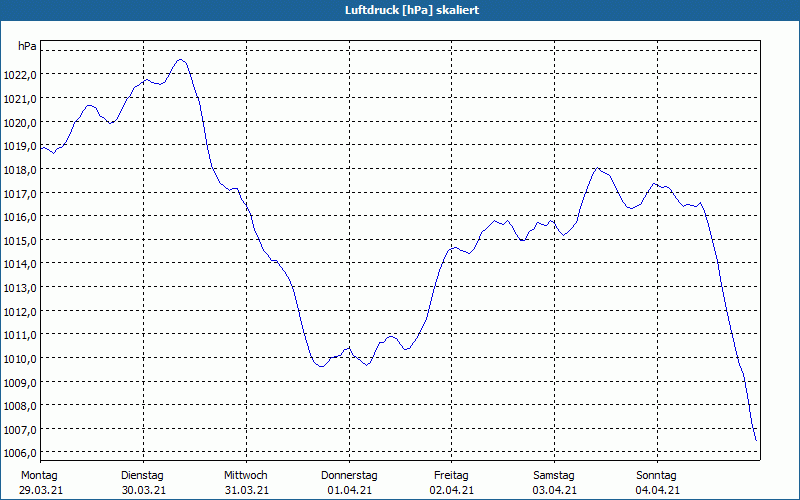Image resolution: width=800 pixels, height=500 pixels.
Task: Select the 1010,0 axis value
Action: (x=20, y=359)
